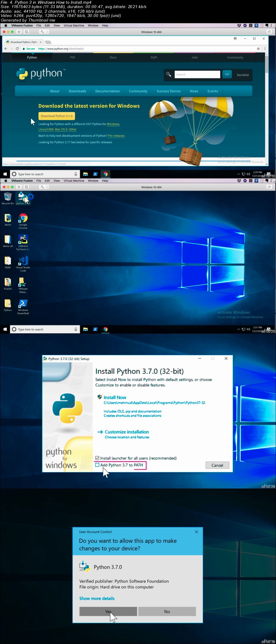Click Chrome in the taskbar on the desktop frame
Screen dimensions: 276x644
[105, 329]
